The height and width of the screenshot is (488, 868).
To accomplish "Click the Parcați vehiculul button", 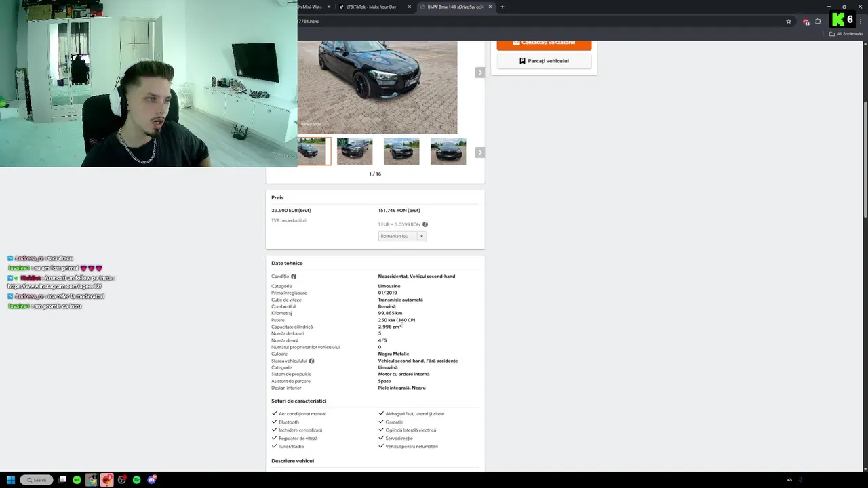I will (544, 61).
